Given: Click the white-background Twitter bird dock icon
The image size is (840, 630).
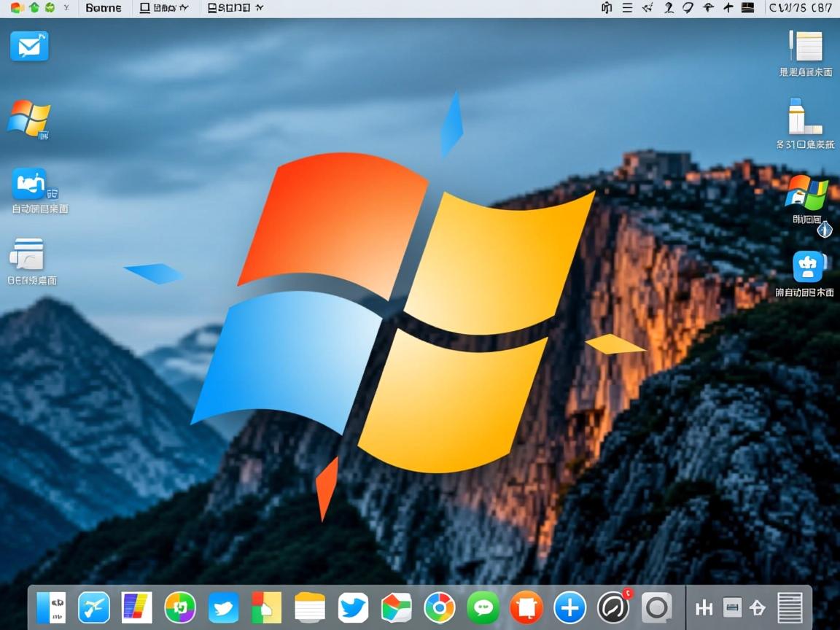Looking at the screenshot, I should (x=353, y=607).
